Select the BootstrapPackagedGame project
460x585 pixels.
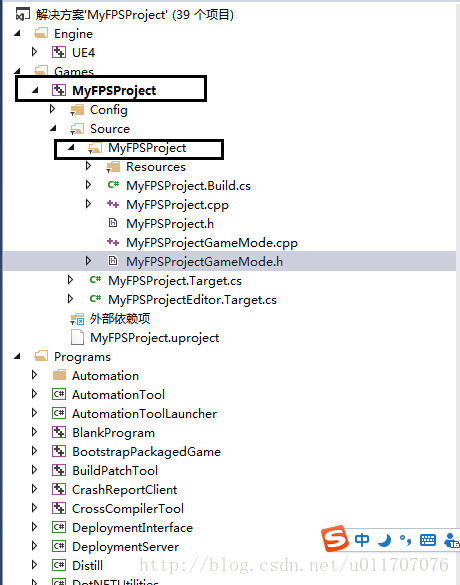click(x=147, y=452)
